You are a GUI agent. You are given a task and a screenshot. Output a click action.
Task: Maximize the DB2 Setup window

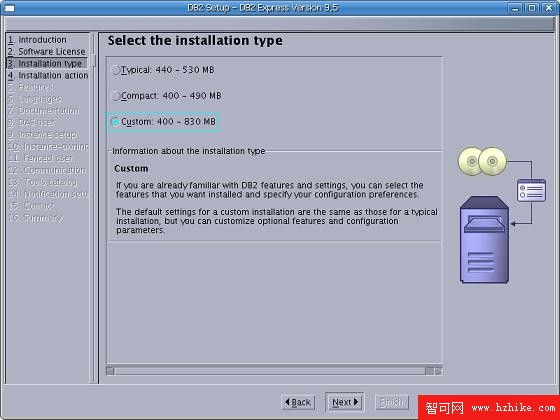tap(532, 8)
